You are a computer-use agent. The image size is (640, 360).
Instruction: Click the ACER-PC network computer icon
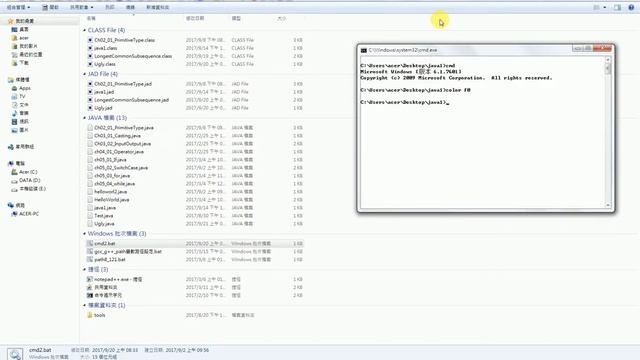(15, 214)
